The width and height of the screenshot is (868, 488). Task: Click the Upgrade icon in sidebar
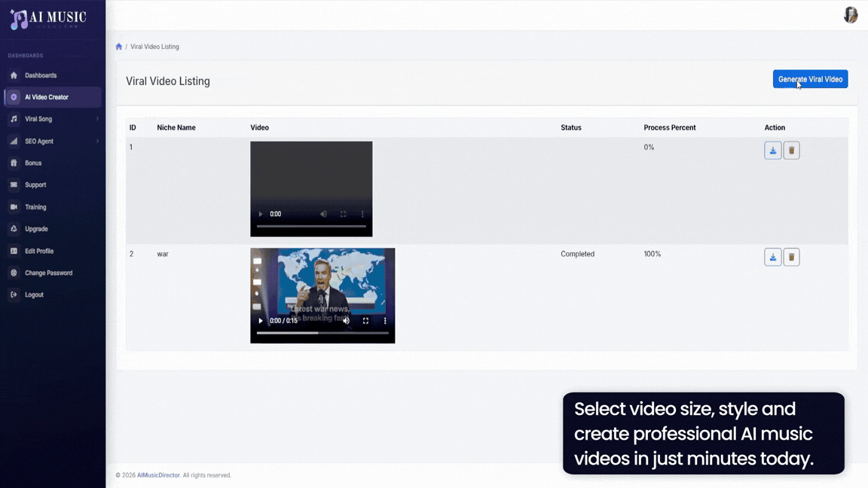(x=14, y=228)
